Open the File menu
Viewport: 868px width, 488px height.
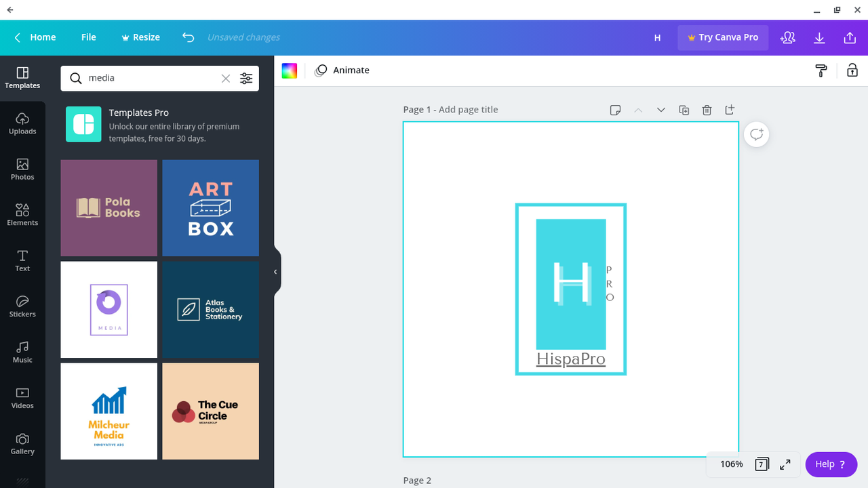(x=89, y=37)
